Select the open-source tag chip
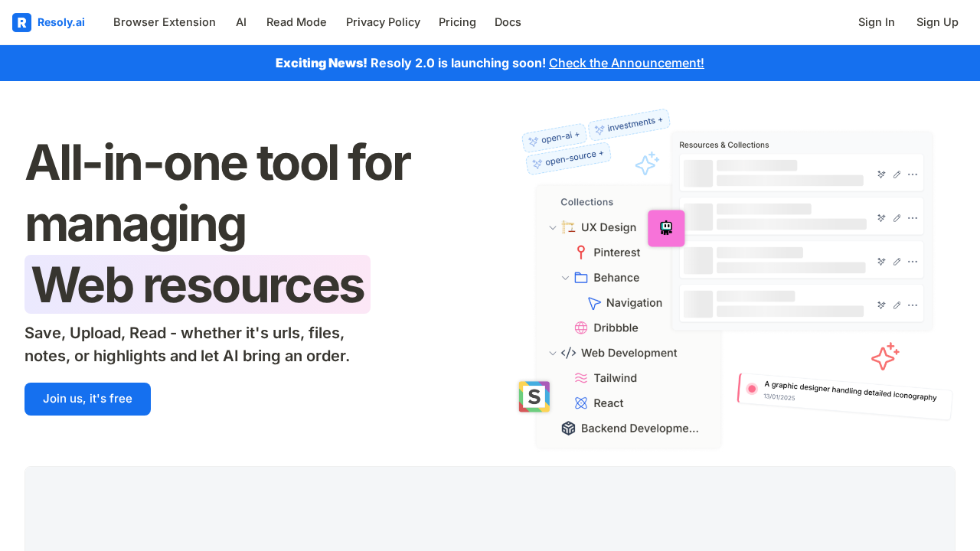Screen dimensions: 980x551 [568, 158]
